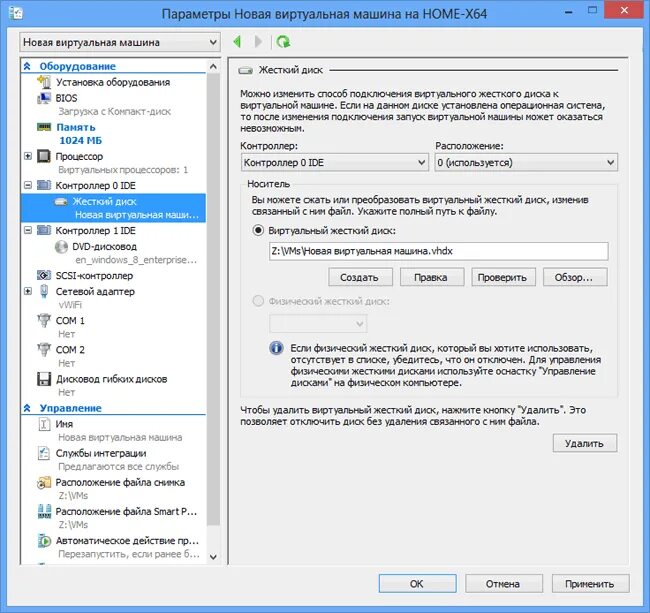
Task: Select Физический жесткий диск radio button
Action: (258, 301)
